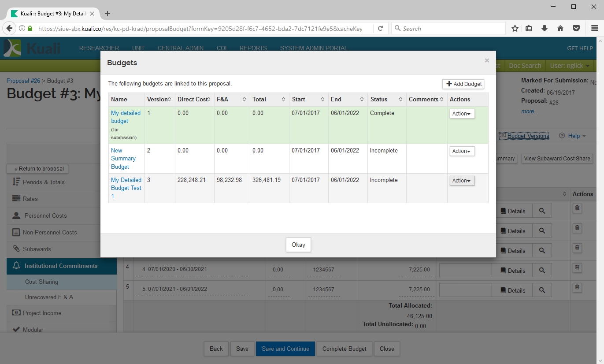Viewport: 604px width, 364px height.
Task: Click the Firefox bookmark star icon
Action: [515, 29]
